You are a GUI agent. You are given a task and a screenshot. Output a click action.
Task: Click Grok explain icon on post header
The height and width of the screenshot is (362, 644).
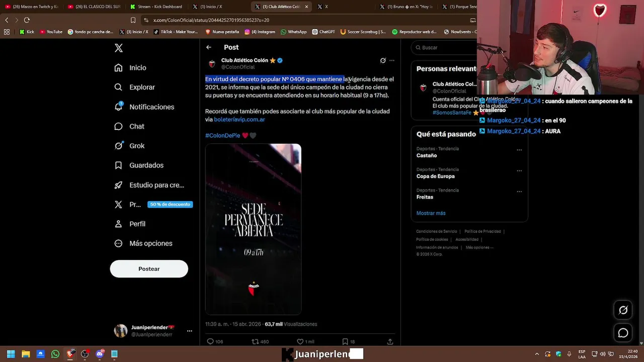[x=383, y=60]
